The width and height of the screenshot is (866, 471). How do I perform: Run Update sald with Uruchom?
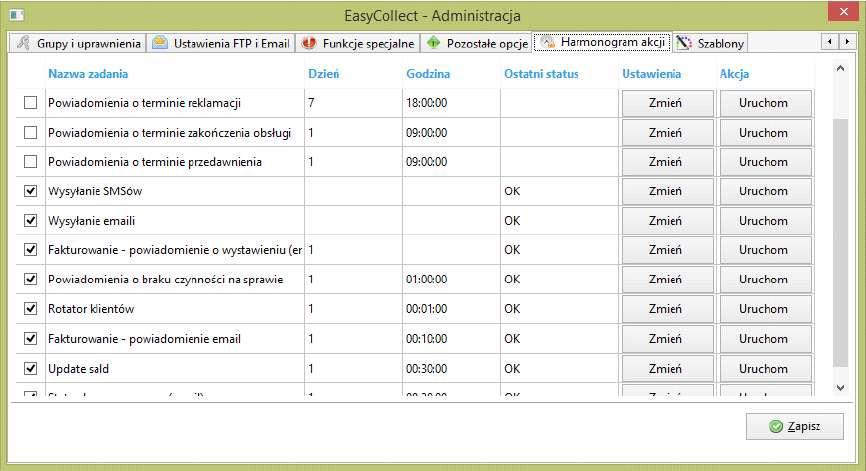click(765, 369)
